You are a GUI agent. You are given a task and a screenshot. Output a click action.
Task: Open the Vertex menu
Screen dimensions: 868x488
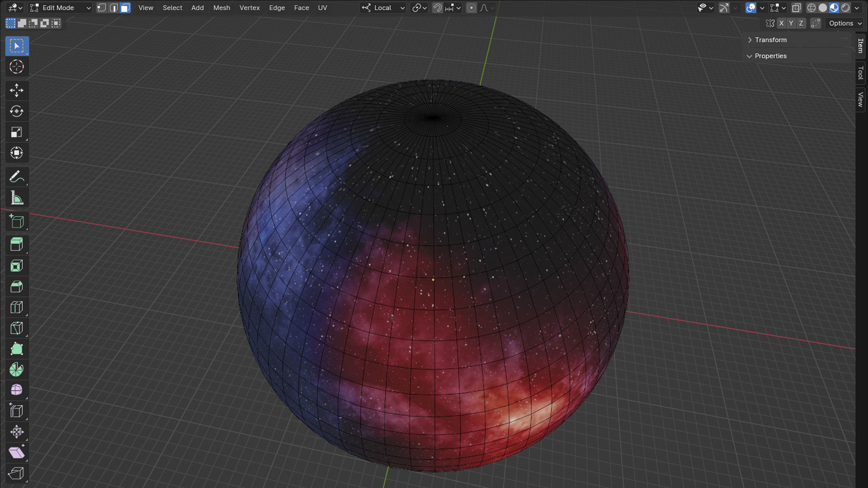click(250, 8)
